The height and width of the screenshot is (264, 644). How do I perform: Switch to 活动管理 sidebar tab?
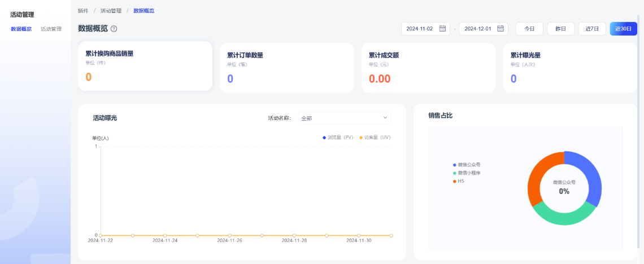51,29
